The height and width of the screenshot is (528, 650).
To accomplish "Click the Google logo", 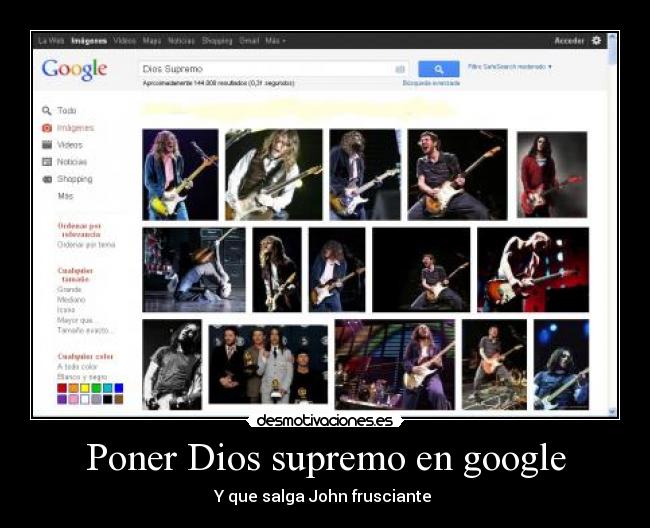I will click(74, 70).
